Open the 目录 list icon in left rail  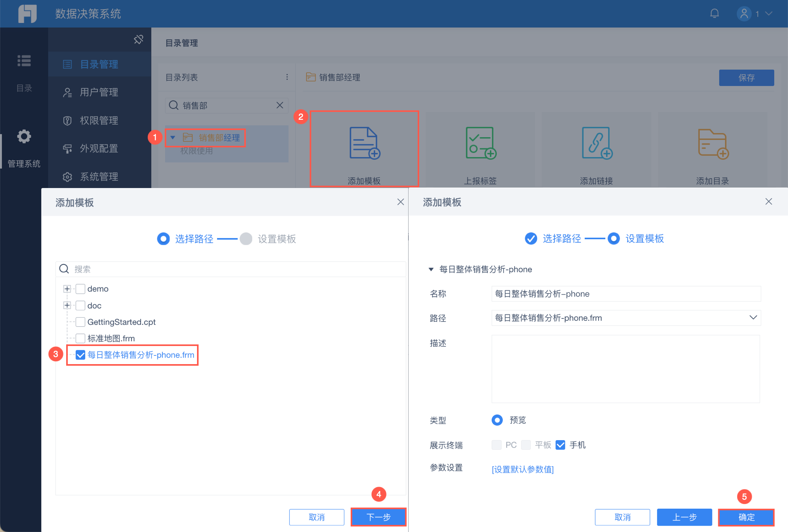24,61
